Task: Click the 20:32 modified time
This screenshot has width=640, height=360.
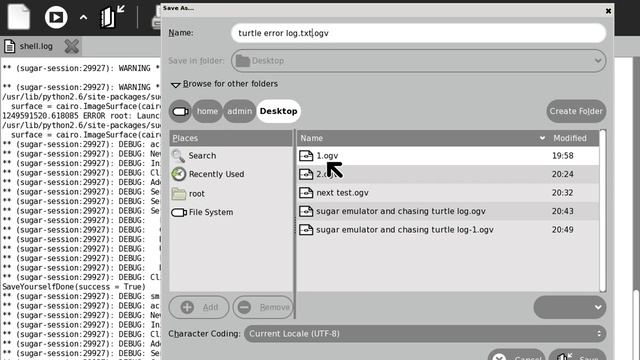Action: click(x=562, y=193)
